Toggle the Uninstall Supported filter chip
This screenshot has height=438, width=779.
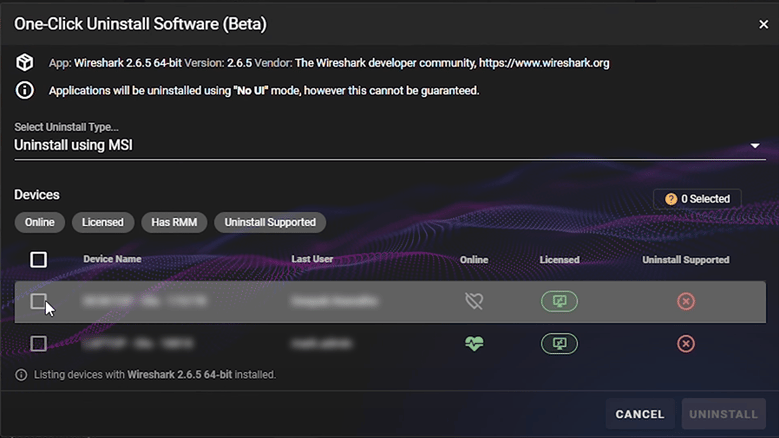point(270,222)
